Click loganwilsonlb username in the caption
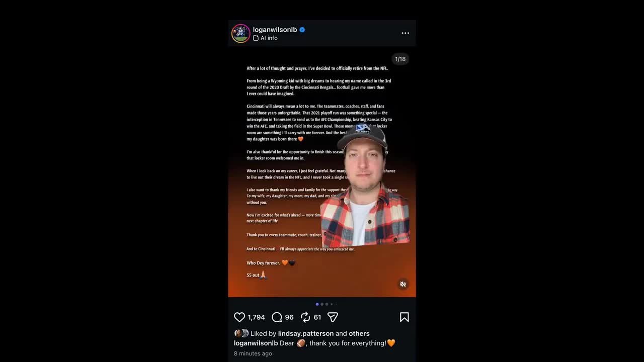The height and width of the screenshot is (362, 644). 256,343
